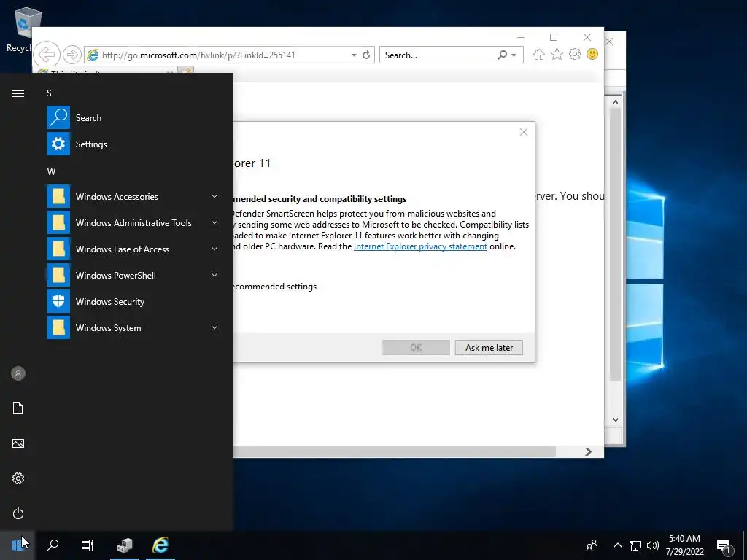Expand the Windows PowerShell chevron
This screenshot has width=747, height=560.
pyautogui.click(x=214, y=275)
